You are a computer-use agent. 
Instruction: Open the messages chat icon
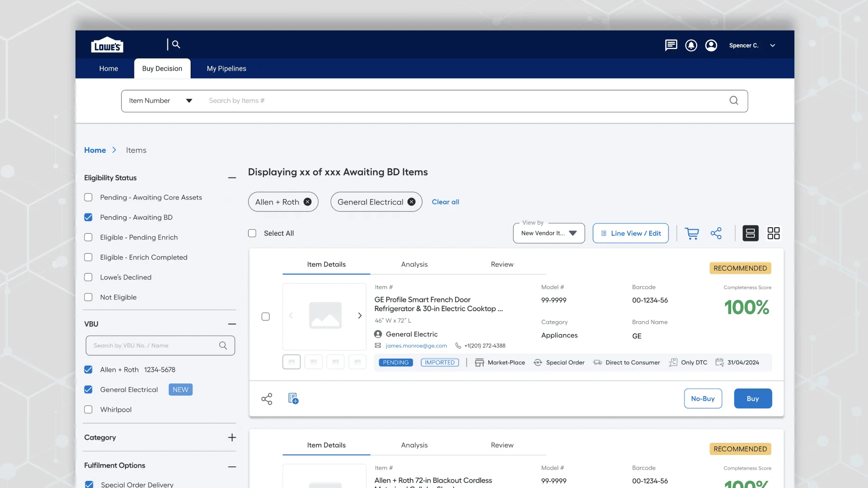(671, 45)
